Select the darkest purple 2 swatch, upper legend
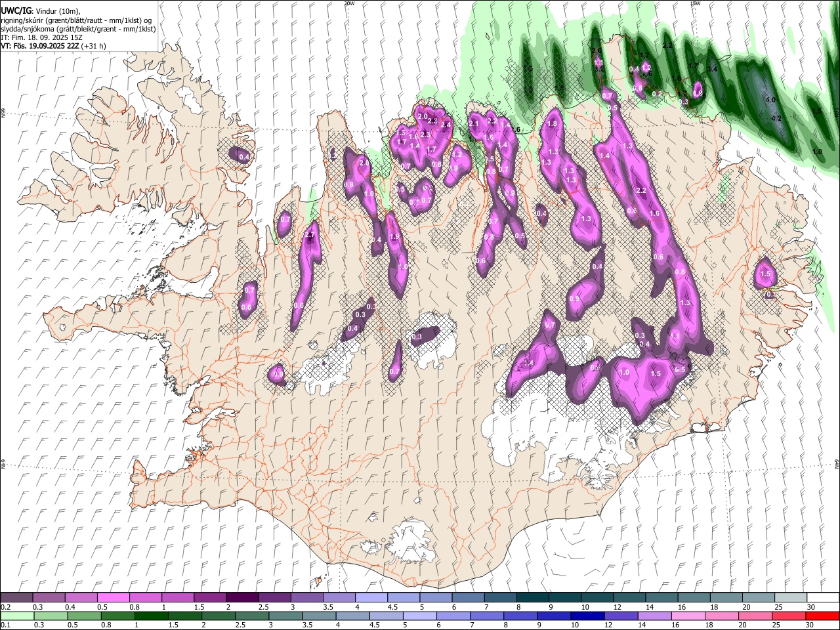This screenshot has width=840, height=630. (241, 598)
